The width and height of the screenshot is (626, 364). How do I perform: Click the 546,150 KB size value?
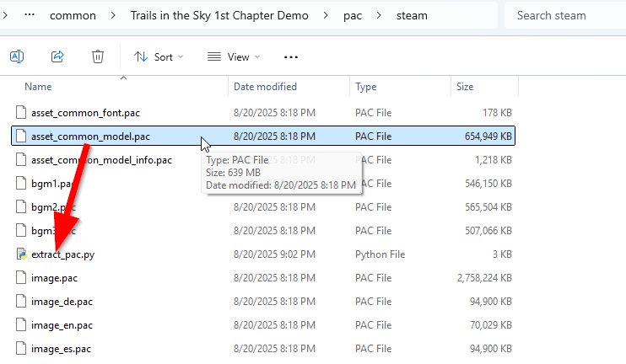(488, 184)
